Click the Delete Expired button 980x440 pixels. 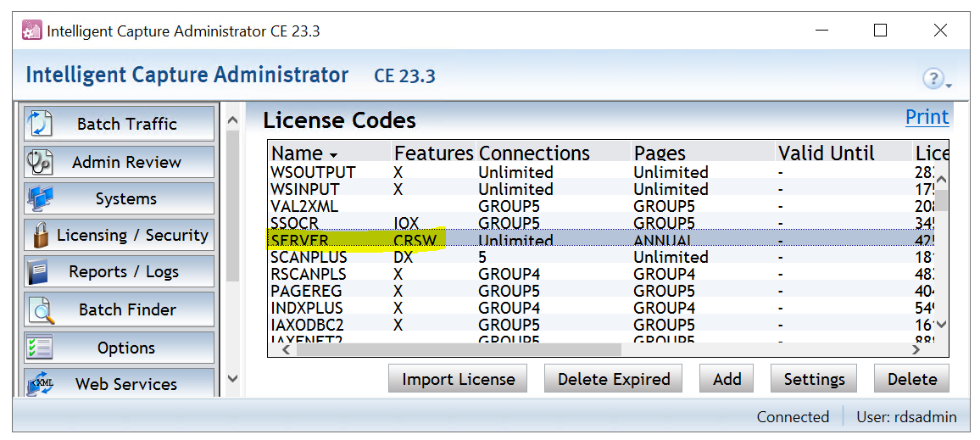click(x=613, y=379)
